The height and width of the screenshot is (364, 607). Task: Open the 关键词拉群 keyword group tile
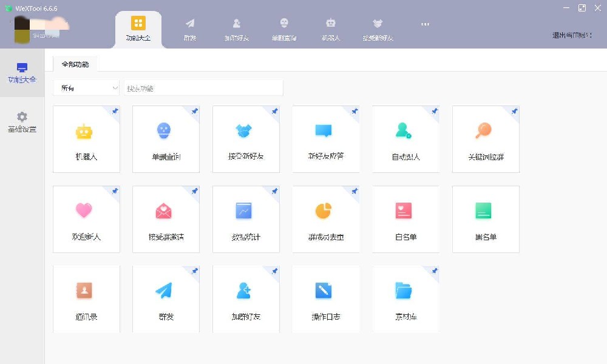(x=486, y=139)
